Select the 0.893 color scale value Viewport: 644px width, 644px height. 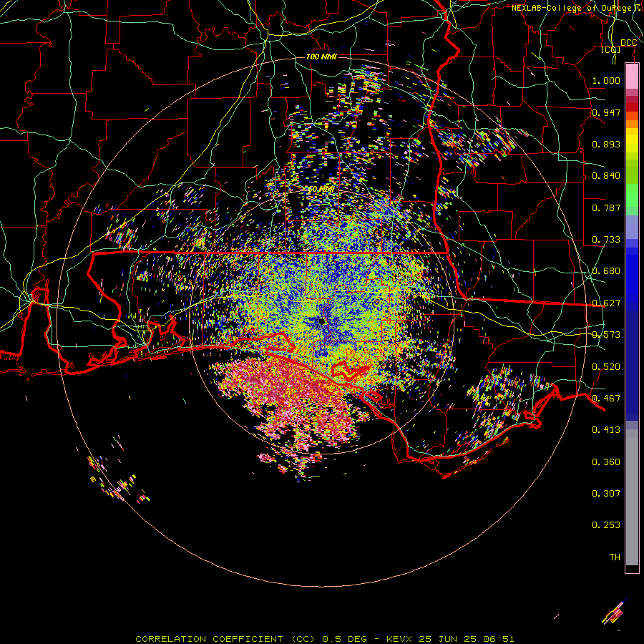(606, 144)
